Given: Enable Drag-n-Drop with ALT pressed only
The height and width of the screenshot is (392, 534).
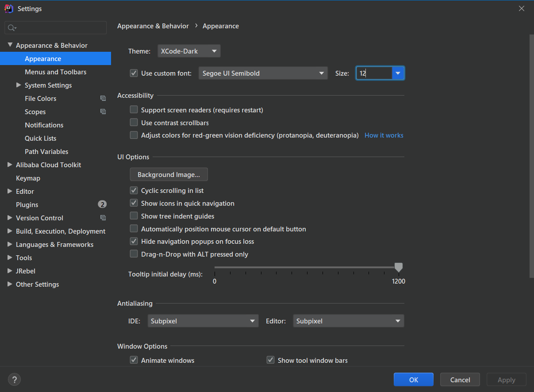Looking at the screenshot, I should point(134,254).
